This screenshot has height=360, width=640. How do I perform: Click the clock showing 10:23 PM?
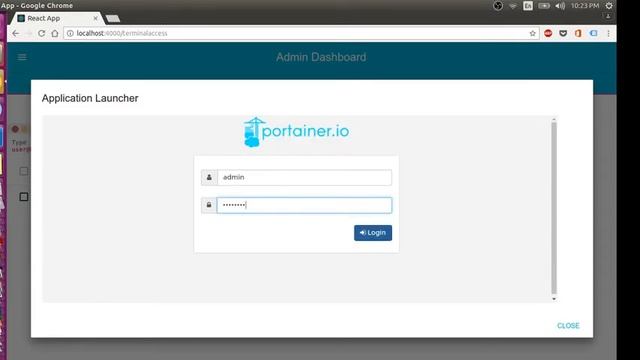tap(584, 6)
